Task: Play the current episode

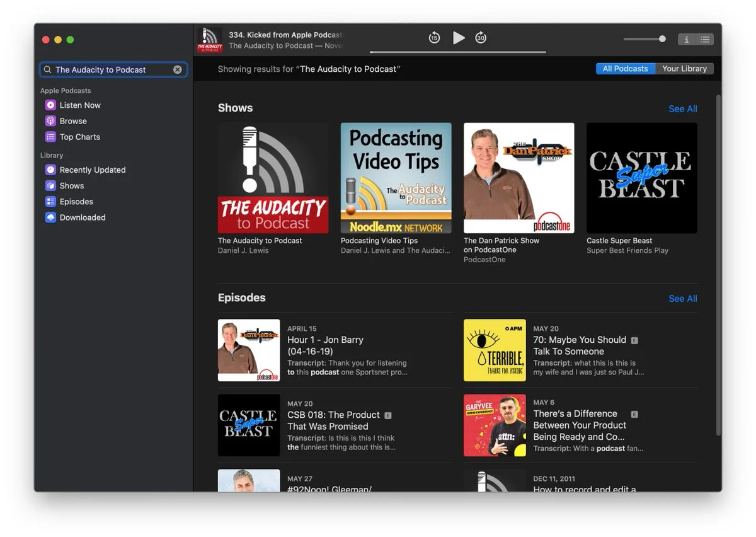Action: tap(459, 38)
